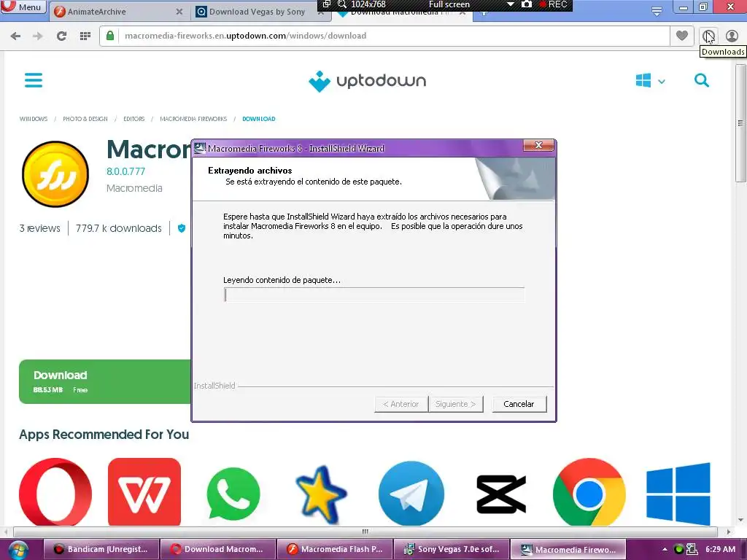This screenshot has height=560, width=747.
Task: Switch to Bandicam taskbar item
Action: [x=101, y=550]
